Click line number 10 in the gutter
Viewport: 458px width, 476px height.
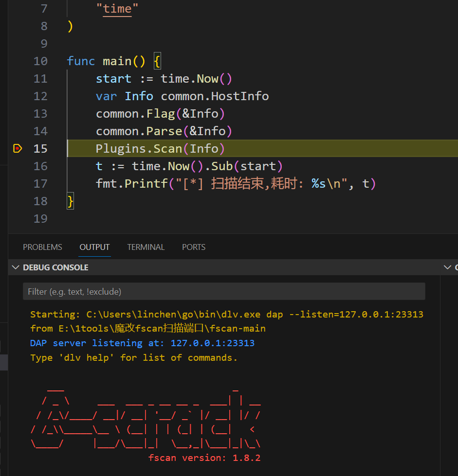click(x=40, y=61)
